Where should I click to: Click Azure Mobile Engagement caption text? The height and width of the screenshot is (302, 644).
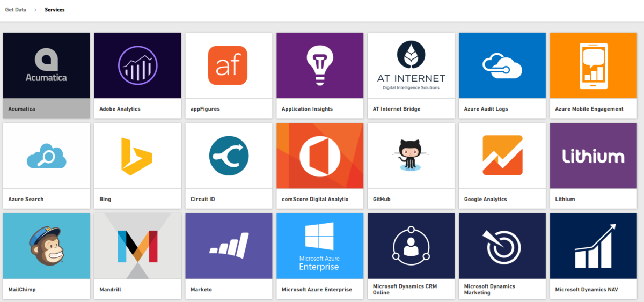click(589, 109)
